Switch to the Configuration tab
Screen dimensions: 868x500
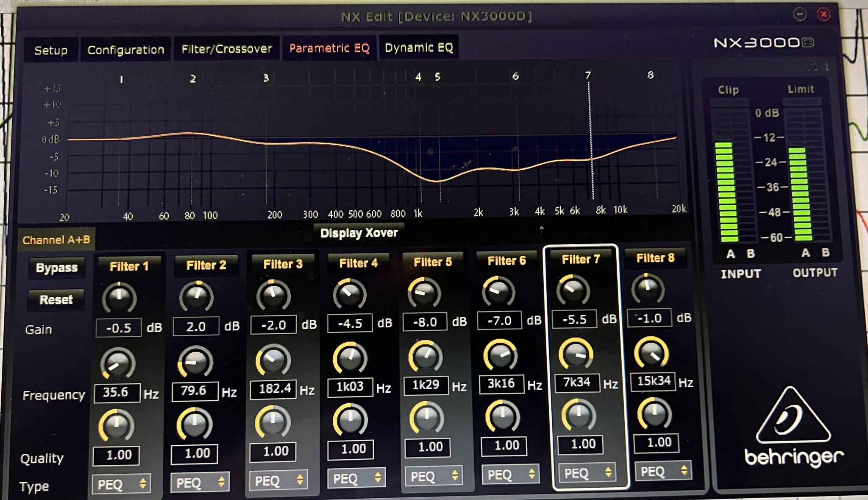pyautogui.click(x=125, y=50)
